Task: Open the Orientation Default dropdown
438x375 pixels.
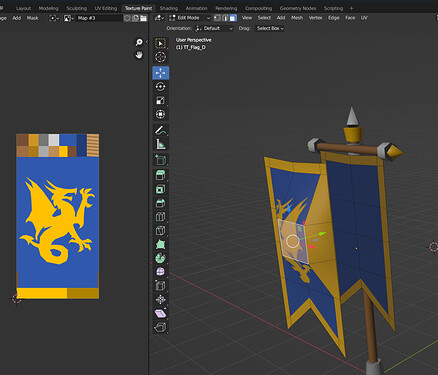Action: (x=214, y=29)
